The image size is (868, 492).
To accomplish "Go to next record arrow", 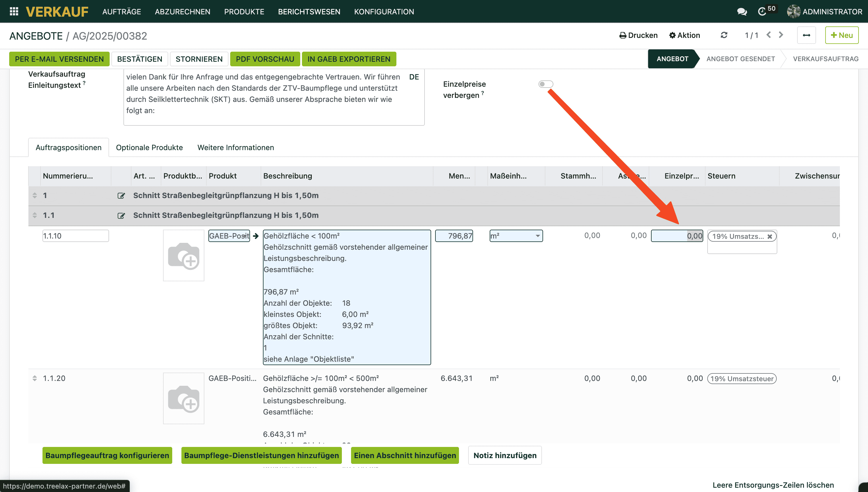I will click(781, 35).
